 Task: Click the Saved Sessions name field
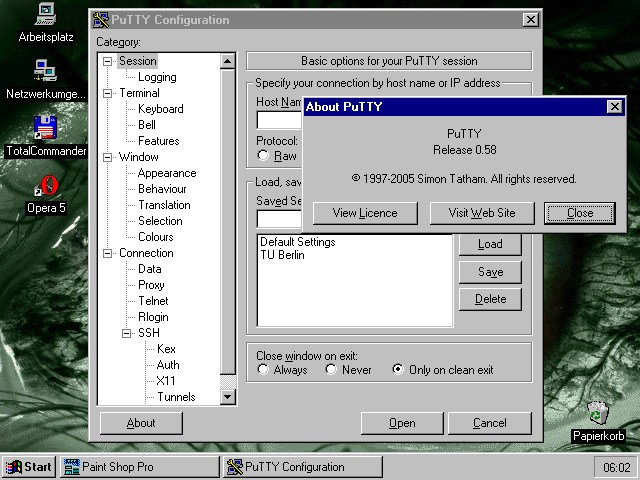[279, 219]
